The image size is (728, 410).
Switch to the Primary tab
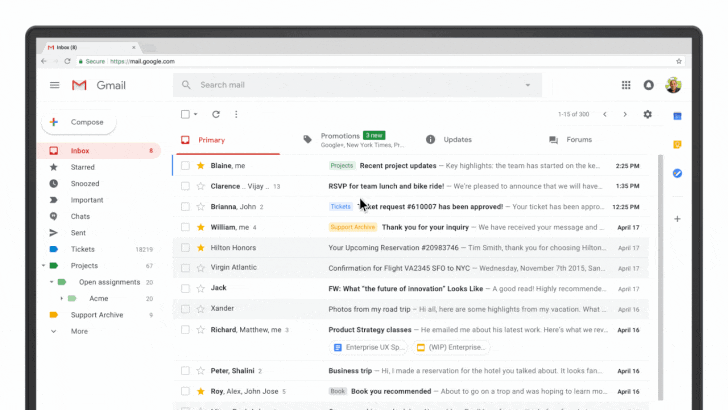(228, 140)
